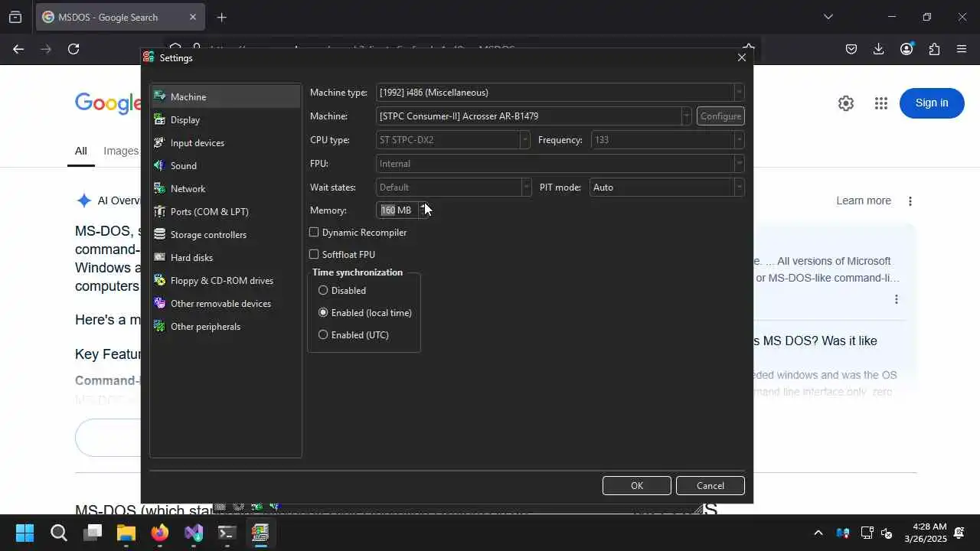Viewport: 980px width, 551px height.
Task: Open the Display settings category icon
Action: tap(159, 119)
